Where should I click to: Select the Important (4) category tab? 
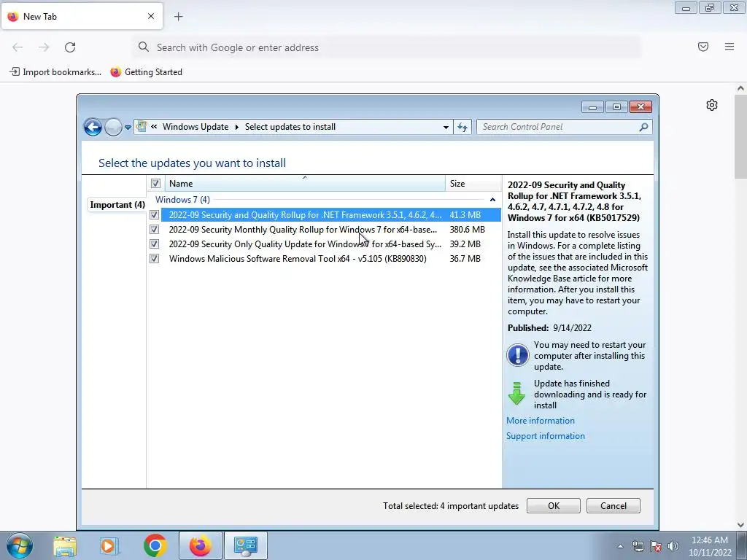click(117, 205)
